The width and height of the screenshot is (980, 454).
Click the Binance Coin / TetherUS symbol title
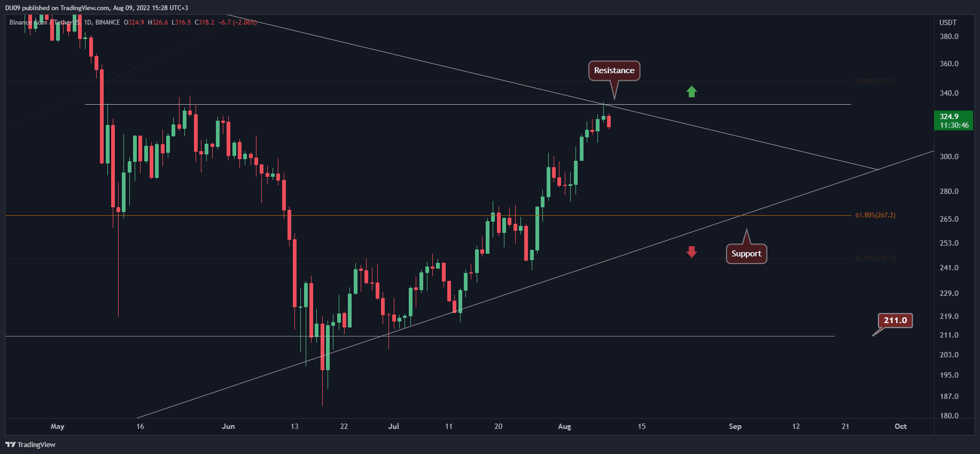tap(45, 22)
